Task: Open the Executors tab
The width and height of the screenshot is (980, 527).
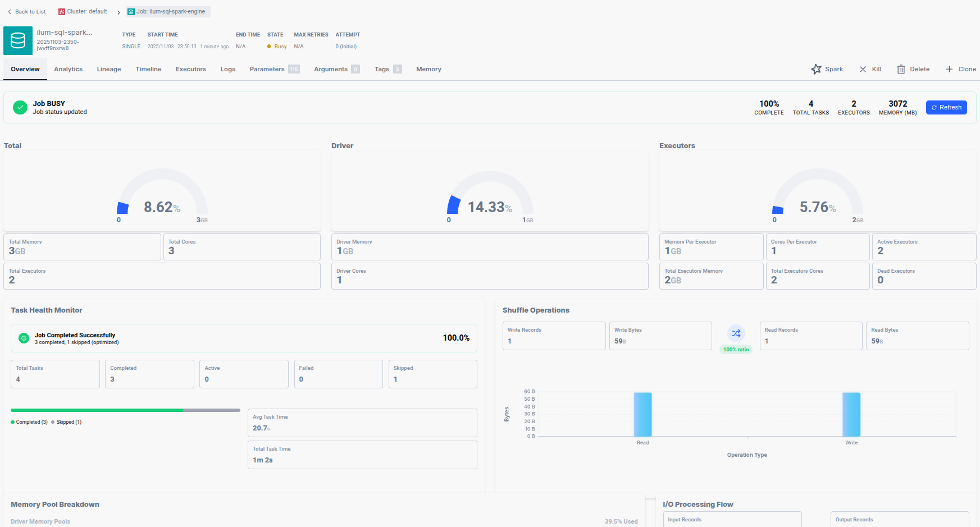Action: (190, 69)
